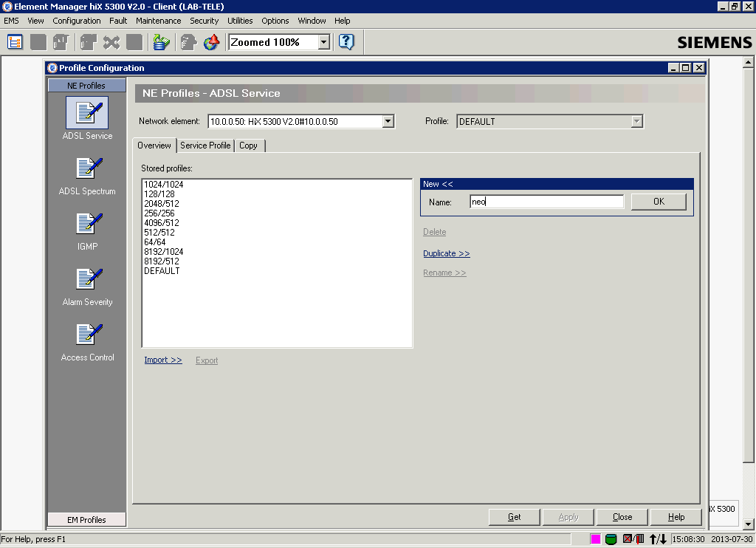Open the Help menu in menu bar
This screenshot has height=548, width=756.
[x=343, y=21]
